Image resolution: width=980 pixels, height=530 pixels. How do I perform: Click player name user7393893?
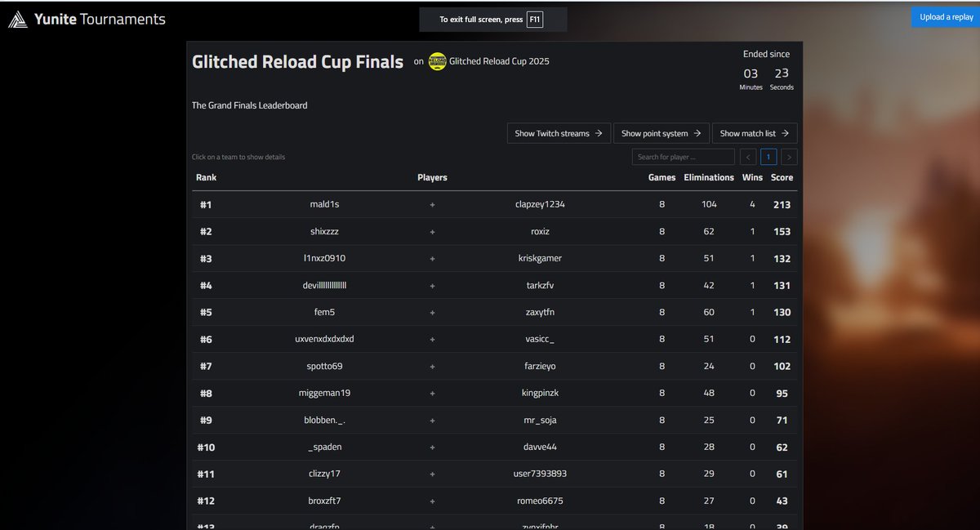pos(540,474)
